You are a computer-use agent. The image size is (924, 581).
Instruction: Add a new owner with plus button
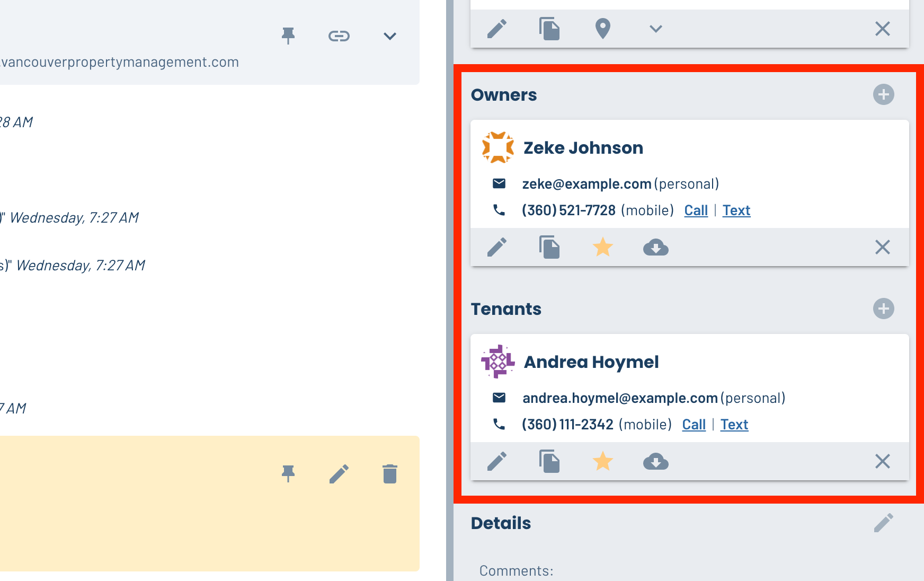pyautogui.click(x=884, y=94)
